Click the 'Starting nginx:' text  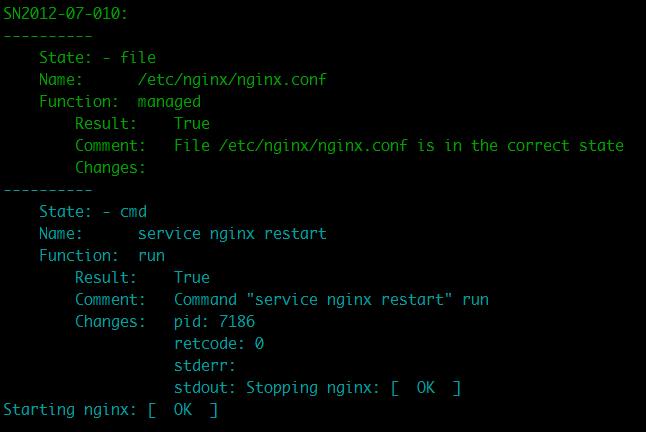click(70, 410)
